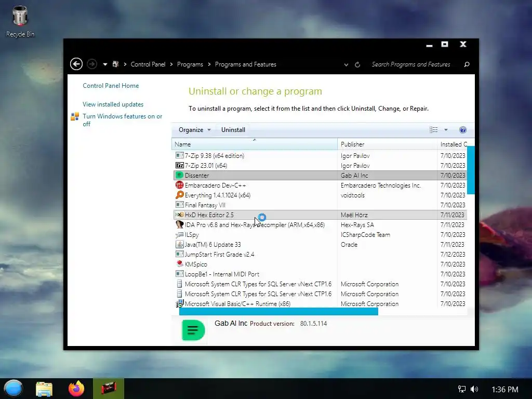Open the Organize menu
The image size is (532, 399).
(x=194, y=130)
